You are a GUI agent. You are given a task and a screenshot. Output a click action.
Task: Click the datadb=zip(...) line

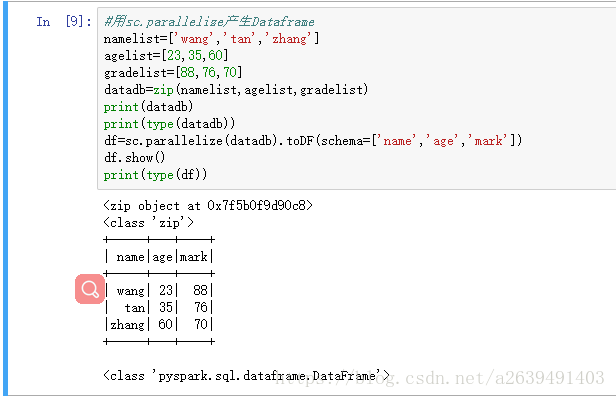pos(236,90)
